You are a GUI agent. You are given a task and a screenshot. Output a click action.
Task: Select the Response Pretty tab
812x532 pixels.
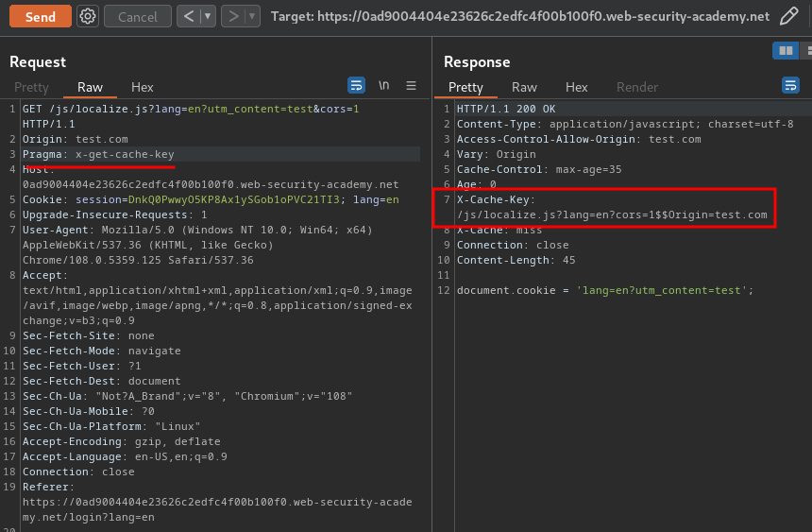point(465,87)
